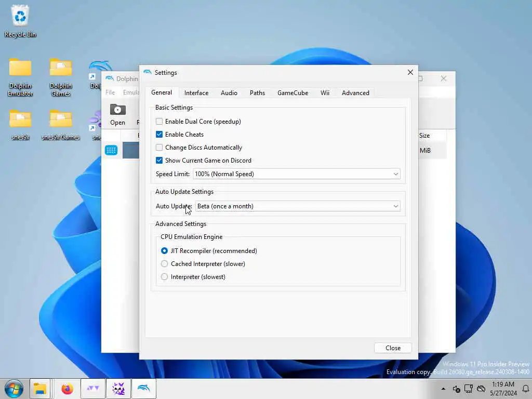Open the Speed Limit dropdown
532x399 pixels.
coord(296,174)
